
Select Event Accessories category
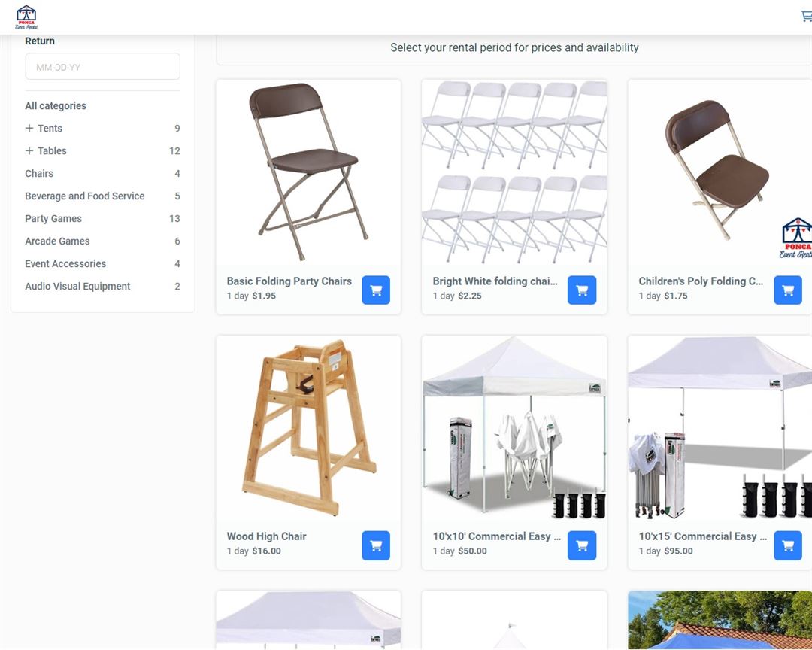coord(65,264)
